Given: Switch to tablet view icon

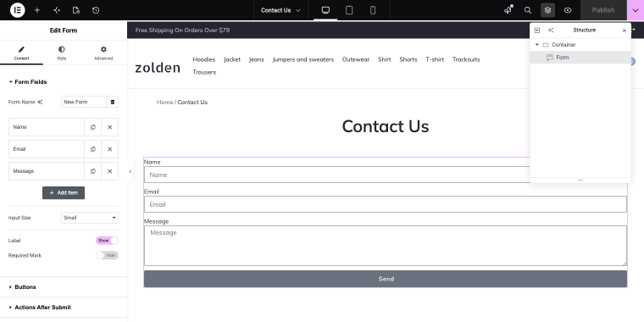Looking at the screenshot, I should 349,10.
